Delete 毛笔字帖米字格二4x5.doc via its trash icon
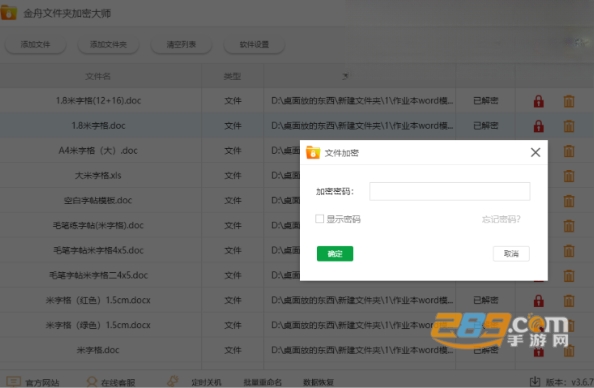Viewport: 594px width, 388px height. point(569,275)
